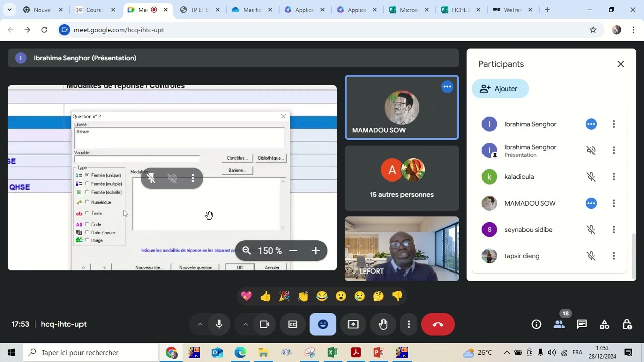
Task: Open more actions for tapsir dieng
Action: tap(614, 256)
